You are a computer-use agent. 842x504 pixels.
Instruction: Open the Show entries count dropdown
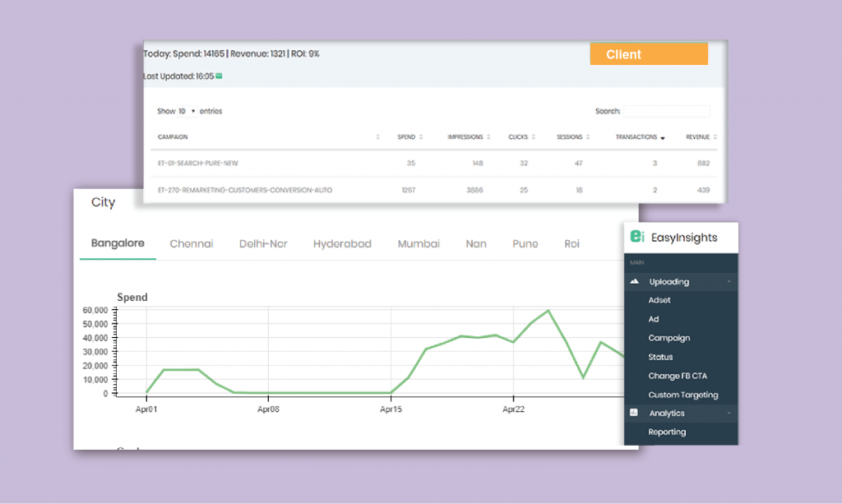coord(187,111)
